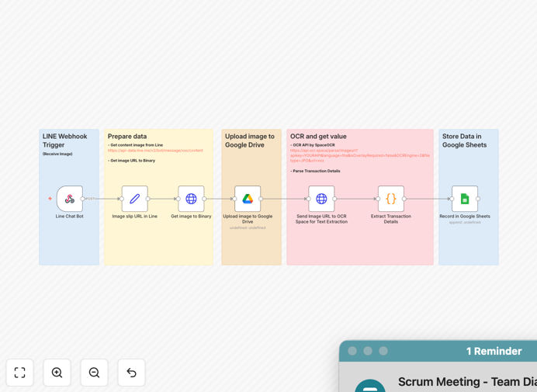This screenshot has width=537, height=392.
Task: Open Upload image to Google Drive node
Action: (x=248, y=199)
